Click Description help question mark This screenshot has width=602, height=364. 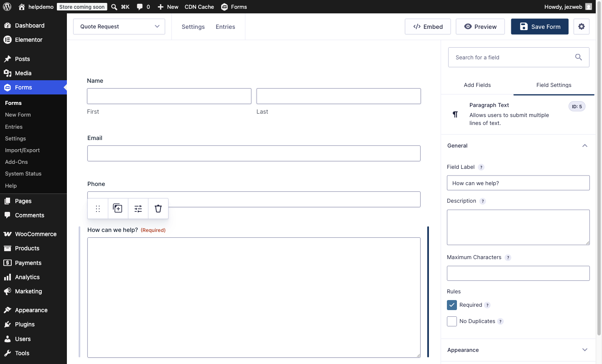point(483,201)
